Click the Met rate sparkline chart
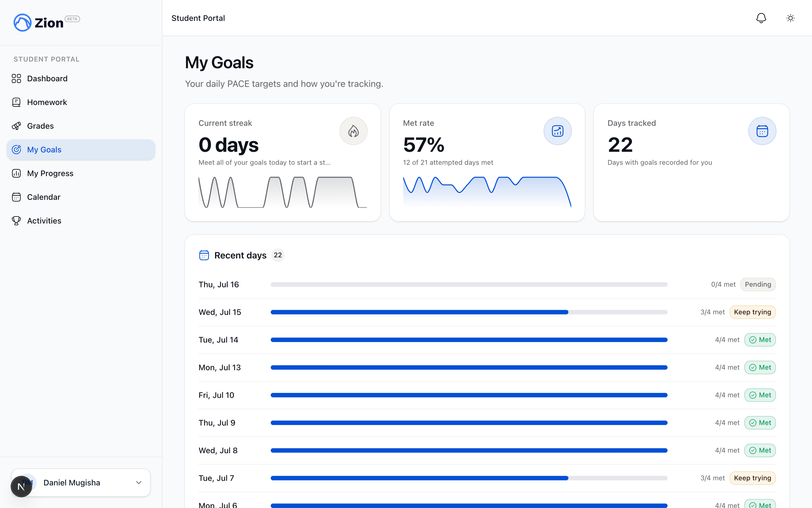812x508 pixels. (x=487, y=192)
